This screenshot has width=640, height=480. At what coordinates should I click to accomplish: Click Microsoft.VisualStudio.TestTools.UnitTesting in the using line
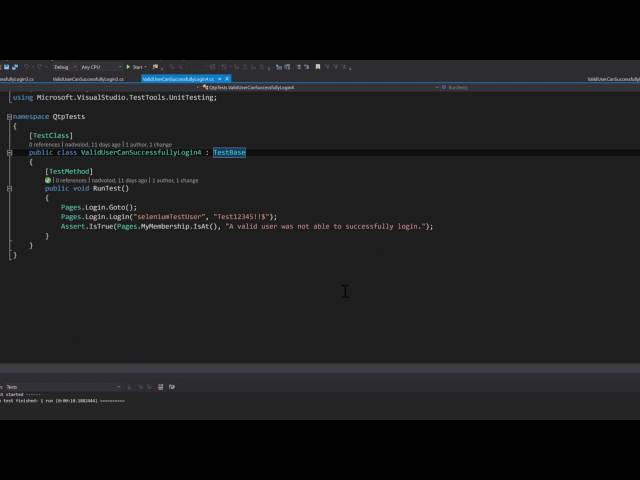point(125,98)
